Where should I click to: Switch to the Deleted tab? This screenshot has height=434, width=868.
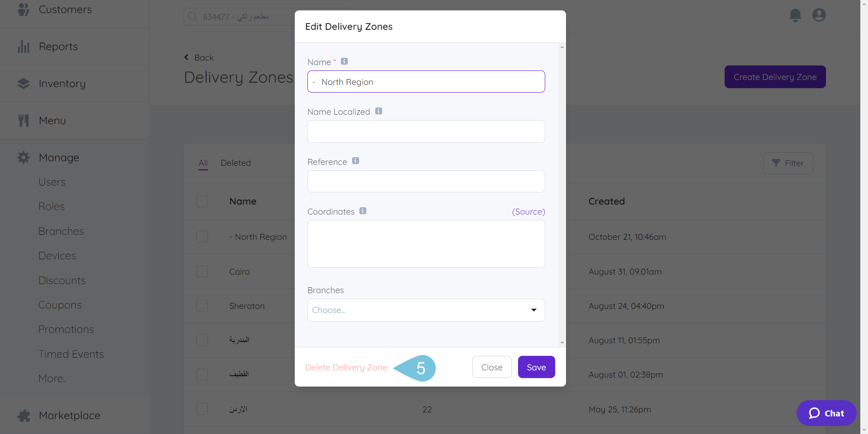click(x=236, y=163)
